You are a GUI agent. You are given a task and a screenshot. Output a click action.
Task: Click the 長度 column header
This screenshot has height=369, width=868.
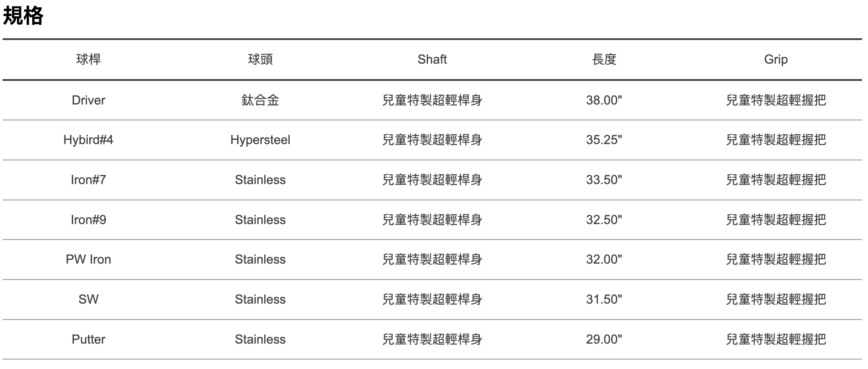tap(604, 59)
